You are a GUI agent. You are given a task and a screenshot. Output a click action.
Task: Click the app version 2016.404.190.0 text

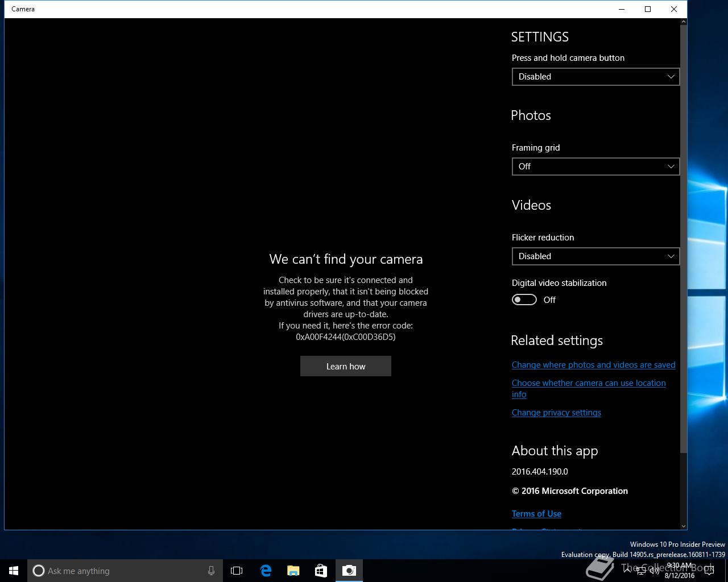(x=540, y=472)
